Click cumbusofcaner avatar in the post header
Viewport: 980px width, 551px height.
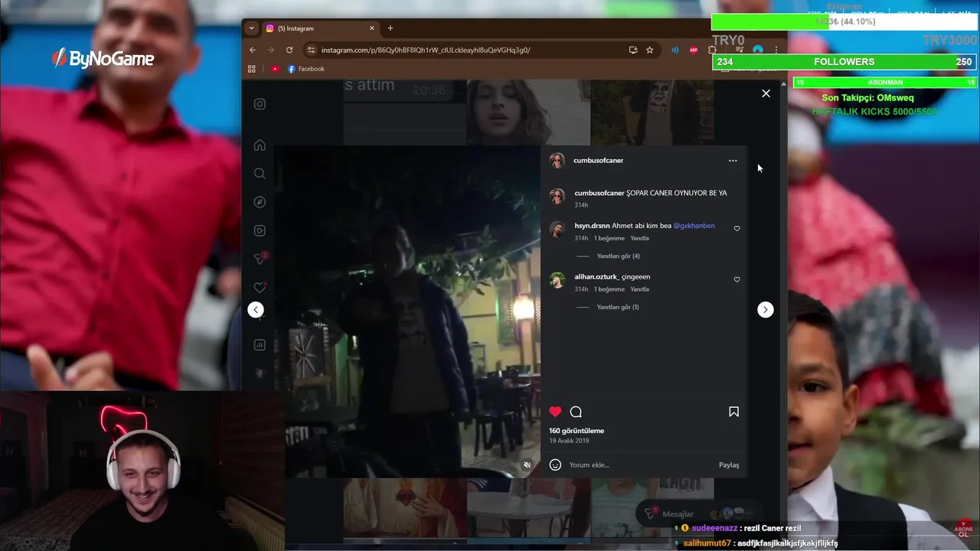click(557, 160)
